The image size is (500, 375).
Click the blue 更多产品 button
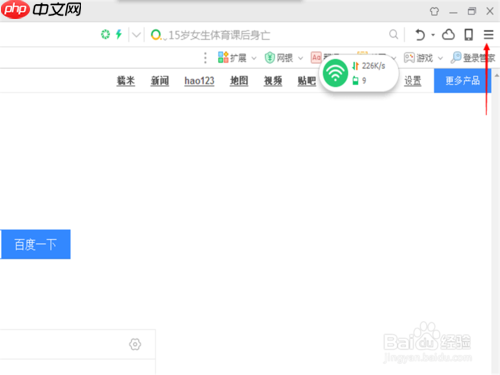click(x=462, y=81)
